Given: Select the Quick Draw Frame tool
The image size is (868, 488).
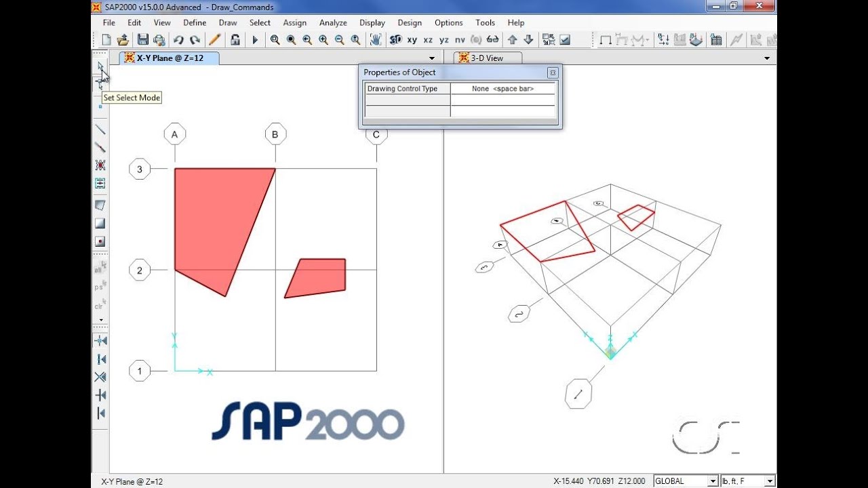Looking at the screenshot, I should coord(100,147).
